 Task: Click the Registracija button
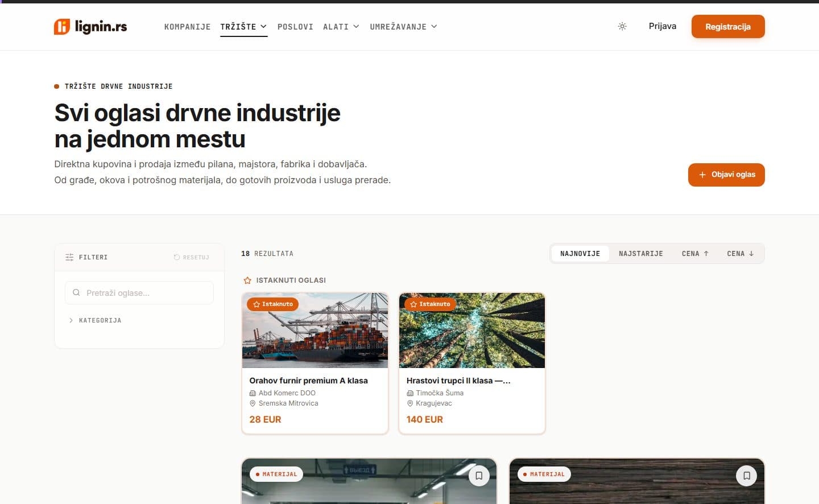pyautogui.click(x=727, y=27)
